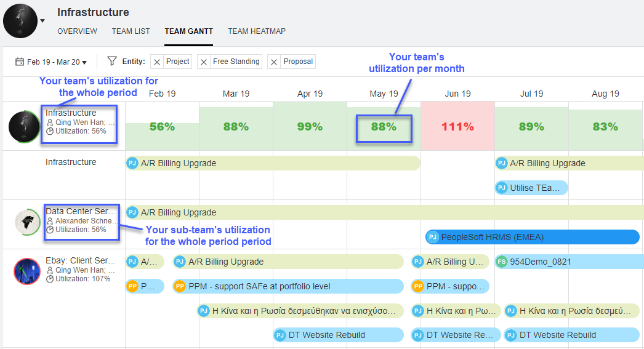Click the filter funnel icon
The width and height of the screenshot is (644, 349).
111,61
